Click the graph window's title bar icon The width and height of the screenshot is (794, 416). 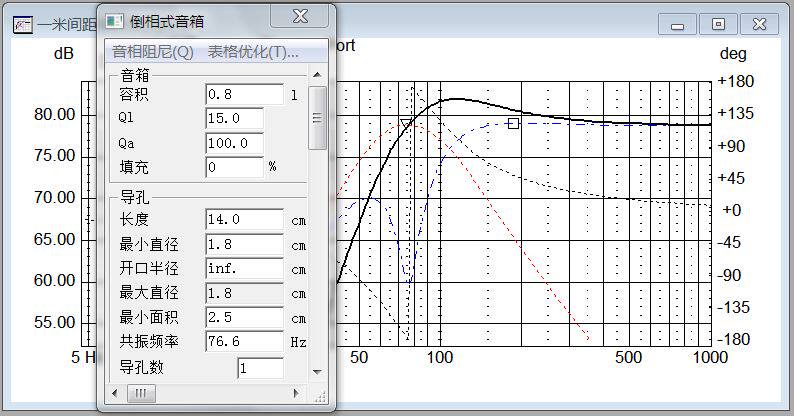(22, 26)
